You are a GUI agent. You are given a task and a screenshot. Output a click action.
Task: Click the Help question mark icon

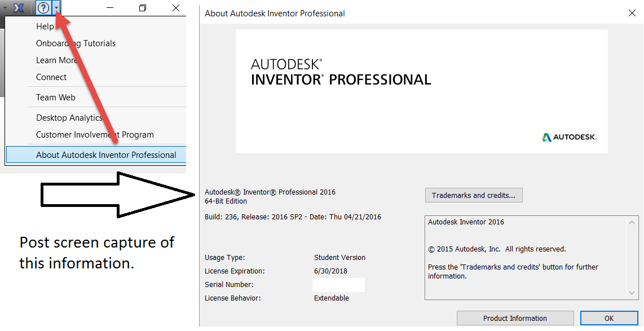[43, 7]
